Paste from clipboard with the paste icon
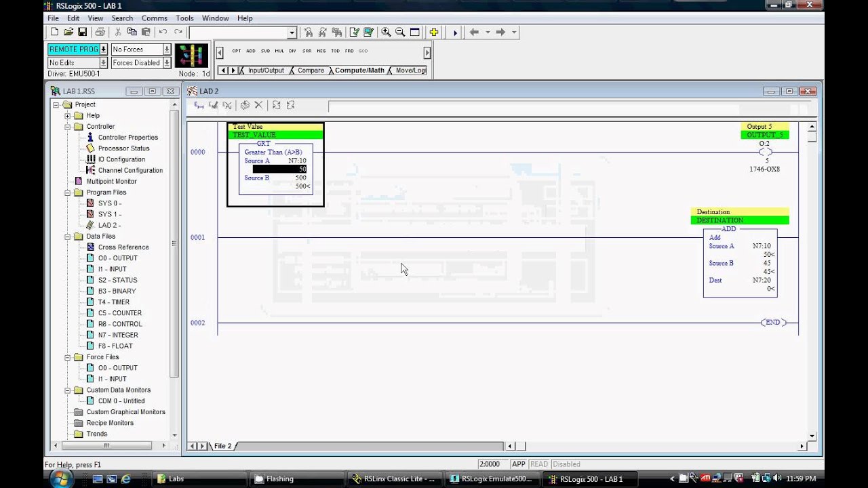This screenshot has width=868, height=488. pyautogui.click(x=145, y=32)
